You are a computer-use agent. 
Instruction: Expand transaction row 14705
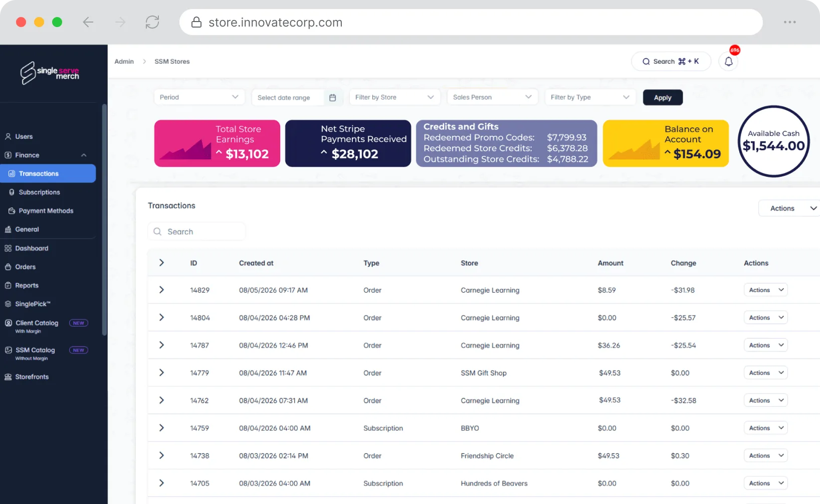[161, 483]
